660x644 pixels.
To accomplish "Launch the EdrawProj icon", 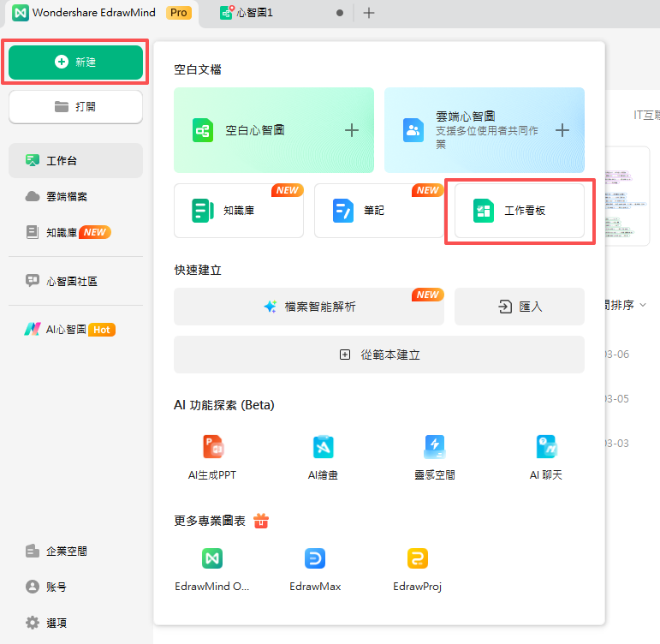I will click(418, 558).
